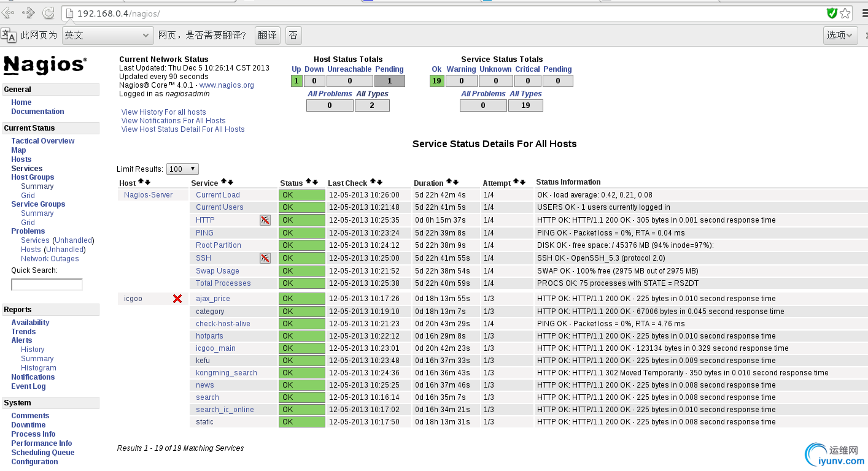Click red X icon beside icgoo host
The height and width of the screenshot is (471, 868).
coord(177,299)
